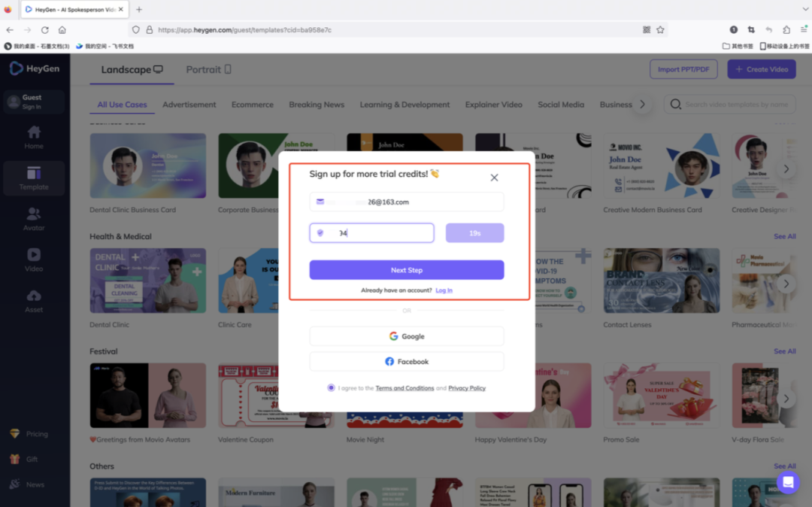
Task: Select the Breaking News category
Action: 317,105
